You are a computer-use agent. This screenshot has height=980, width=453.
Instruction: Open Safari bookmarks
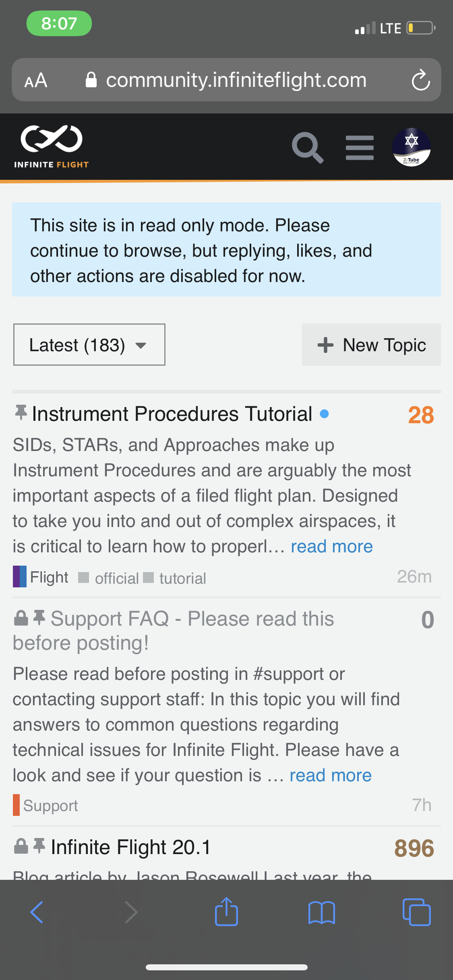(x=321, y=912)
